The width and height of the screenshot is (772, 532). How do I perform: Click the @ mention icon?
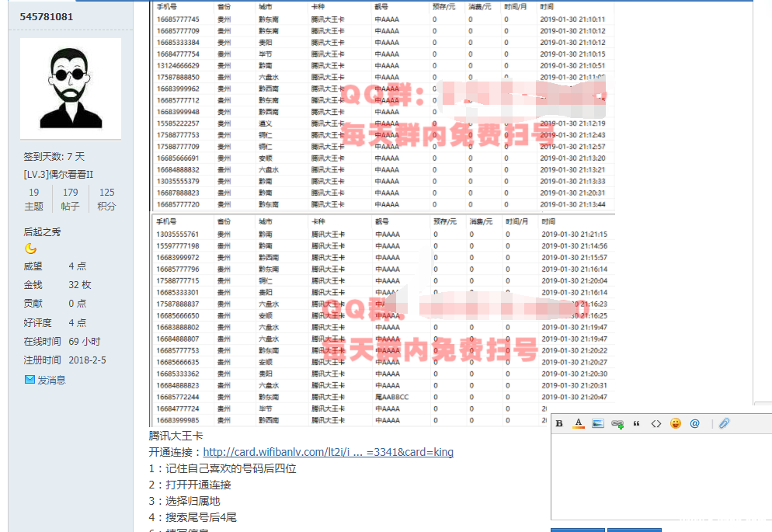click(695, 423)
